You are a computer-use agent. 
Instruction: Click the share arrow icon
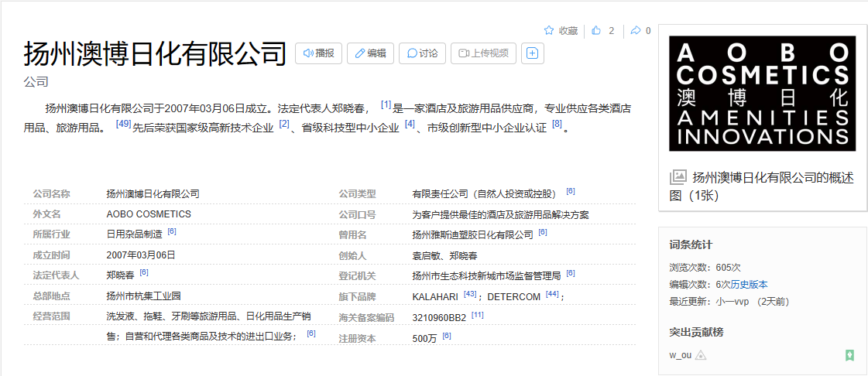tap(636, 30)
